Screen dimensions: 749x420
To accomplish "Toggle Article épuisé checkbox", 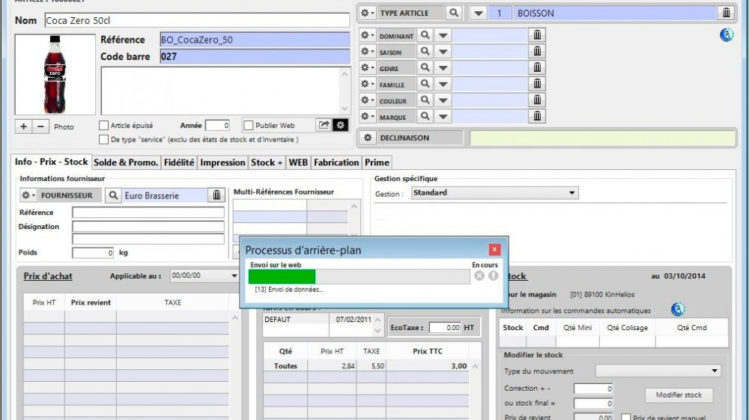I will tap(104, 125).
